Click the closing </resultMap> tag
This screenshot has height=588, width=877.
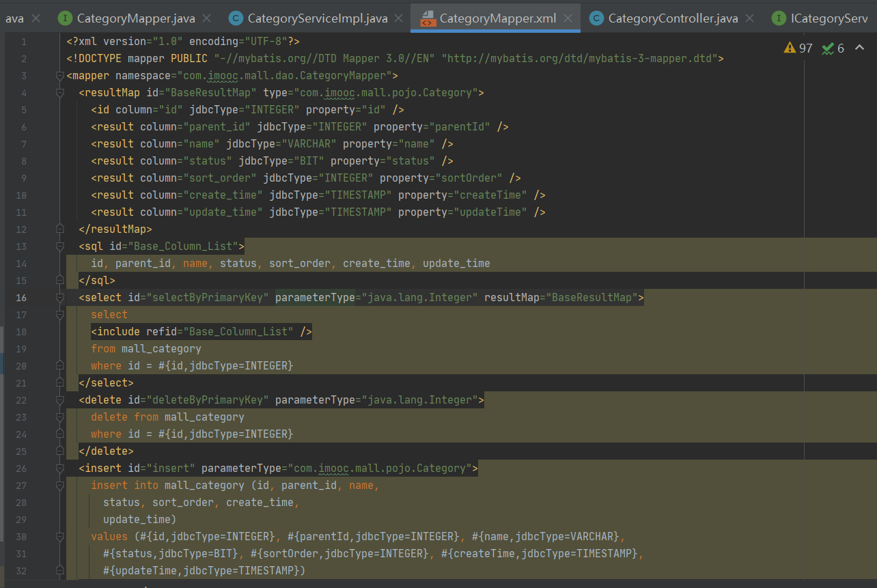point(115,229)
